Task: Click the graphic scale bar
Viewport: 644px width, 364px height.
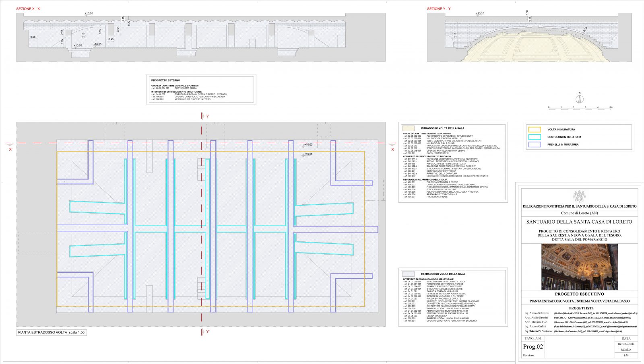Action: point(580,108)
